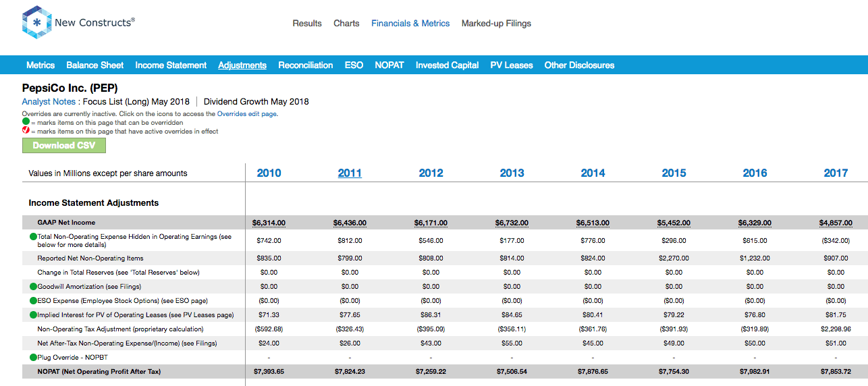Switch to the Reconciliation tab
Image resolution: width=868 pixels, height=386 pixels.
click(x=306, y=65)
